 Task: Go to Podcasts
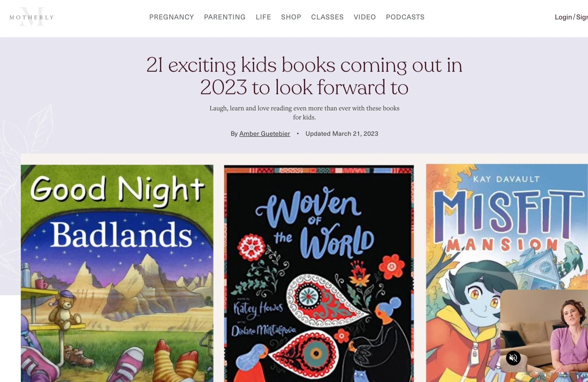(405, 17)
